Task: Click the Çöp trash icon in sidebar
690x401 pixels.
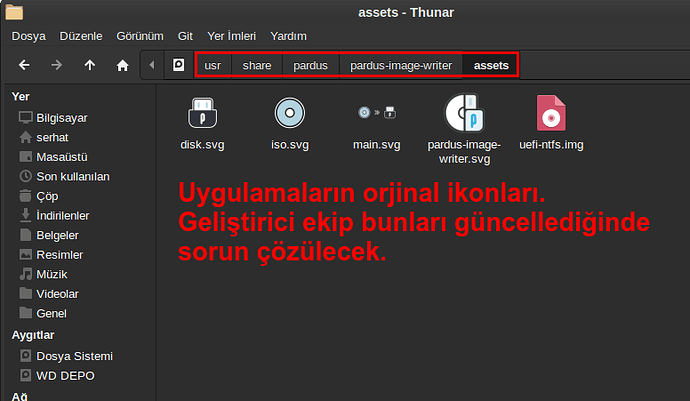Action: point(26,195)
